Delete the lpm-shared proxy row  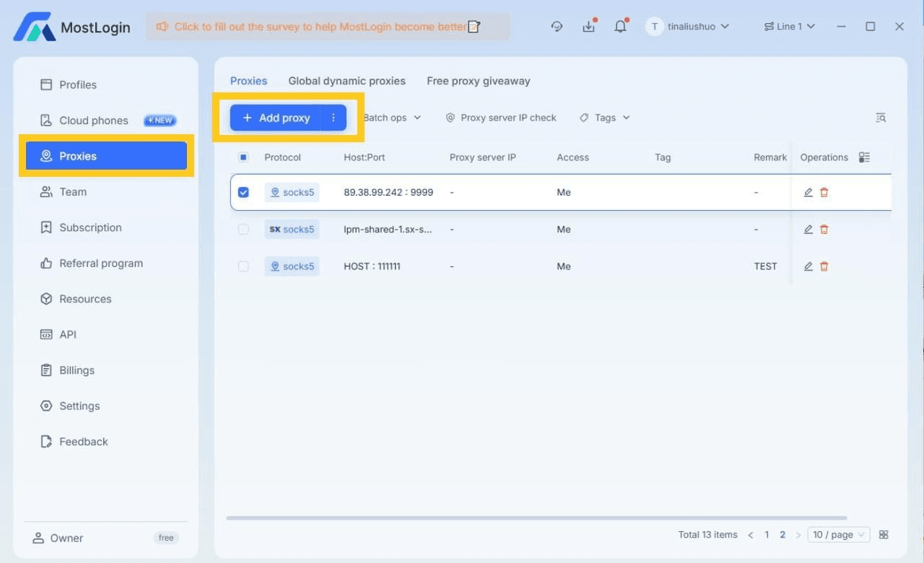tap(824, 230)
